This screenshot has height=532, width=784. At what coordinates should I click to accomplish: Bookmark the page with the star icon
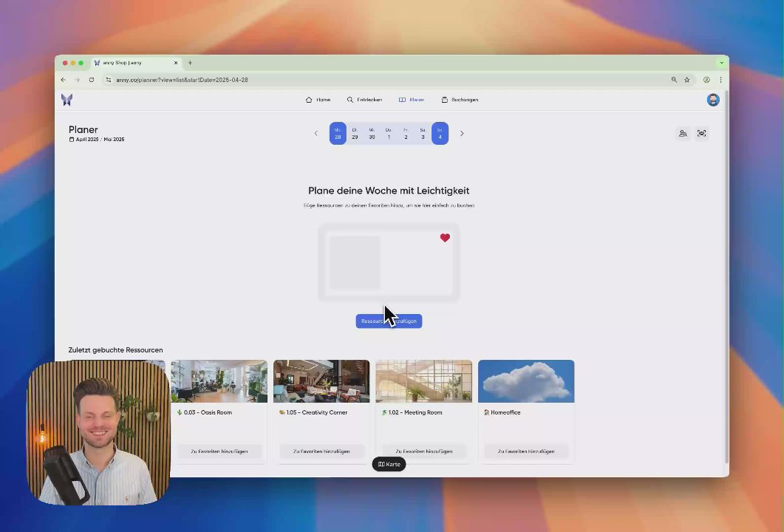tap(687, 80)
